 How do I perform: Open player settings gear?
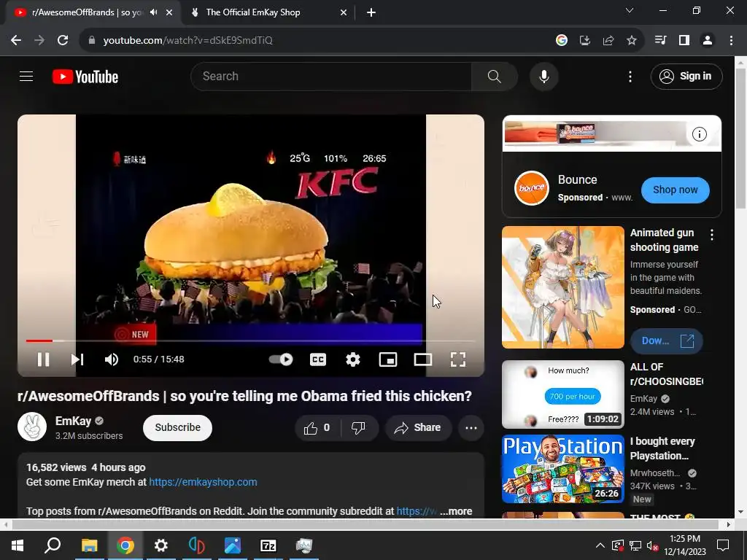[352, 359]
